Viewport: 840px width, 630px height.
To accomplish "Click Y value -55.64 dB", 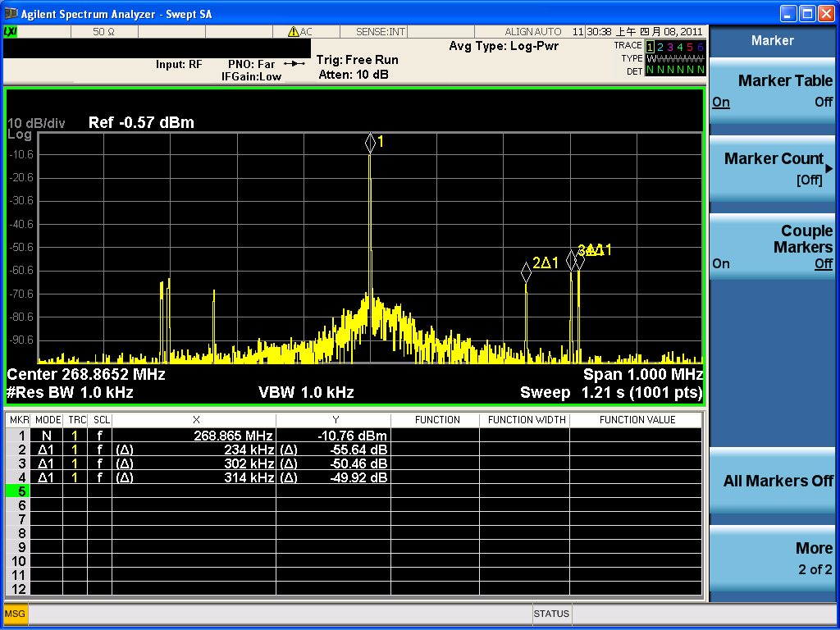I will 358,450.
